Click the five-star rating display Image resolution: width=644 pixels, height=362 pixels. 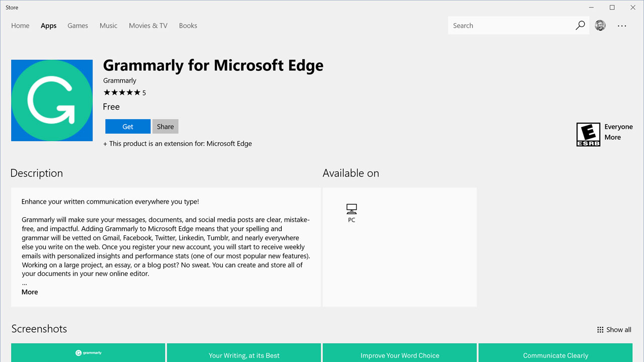121,92
